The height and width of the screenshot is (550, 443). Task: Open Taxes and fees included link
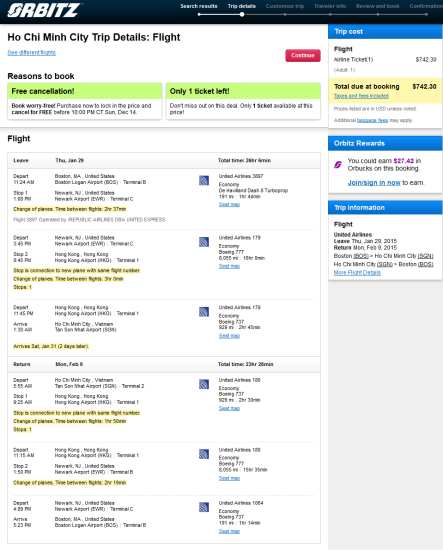point(361,96)
